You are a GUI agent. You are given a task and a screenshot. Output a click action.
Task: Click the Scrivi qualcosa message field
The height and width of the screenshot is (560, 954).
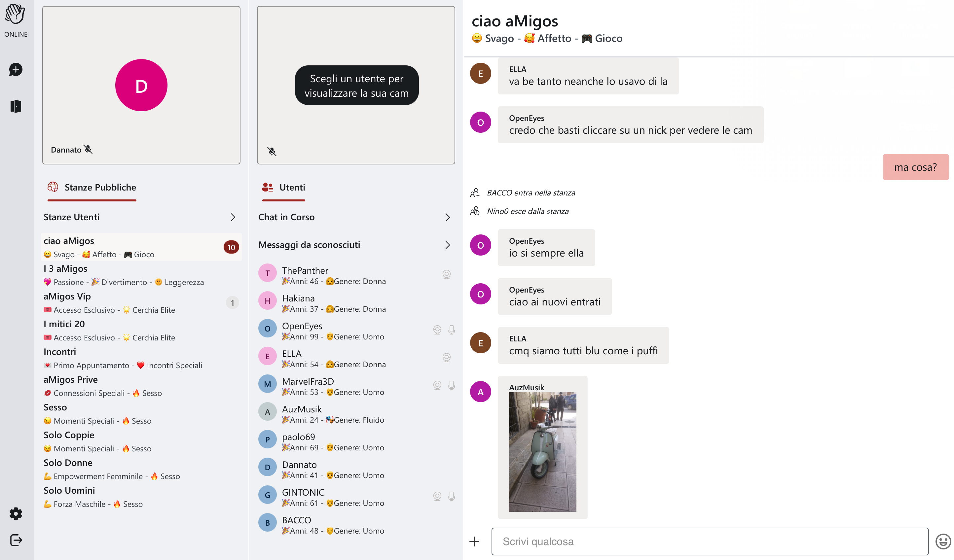(710, 542)
